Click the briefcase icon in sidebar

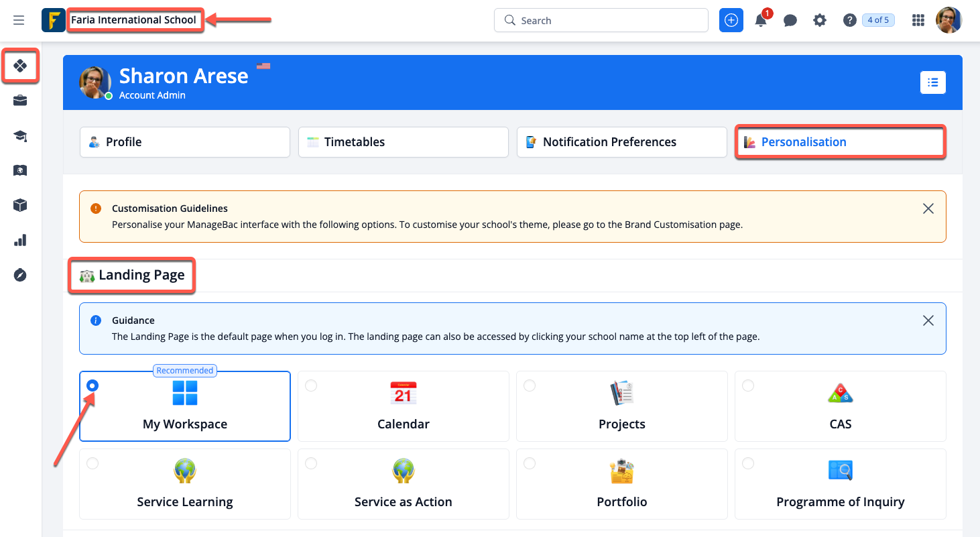coord(20,101)
